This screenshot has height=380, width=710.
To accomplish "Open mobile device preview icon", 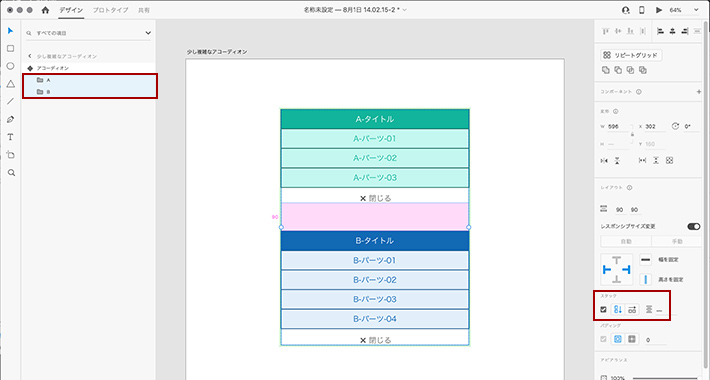I will tap(642, 10).
